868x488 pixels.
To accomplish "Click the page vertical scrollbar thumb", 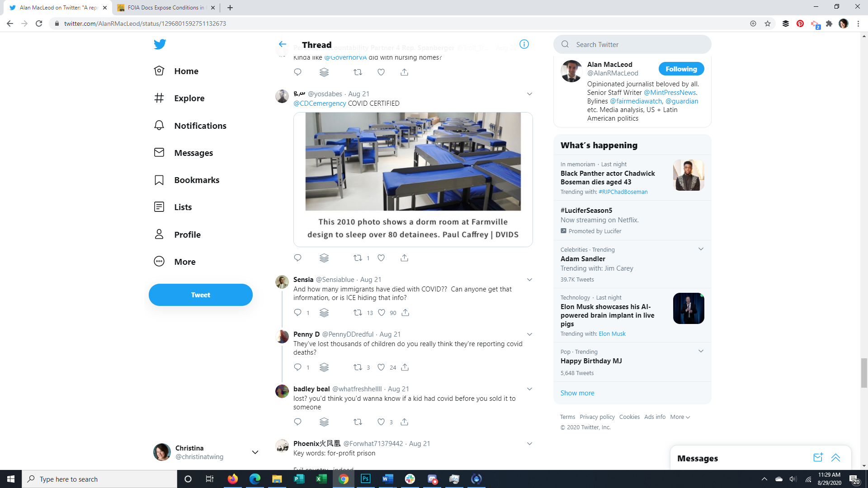I will pos(864,373).
